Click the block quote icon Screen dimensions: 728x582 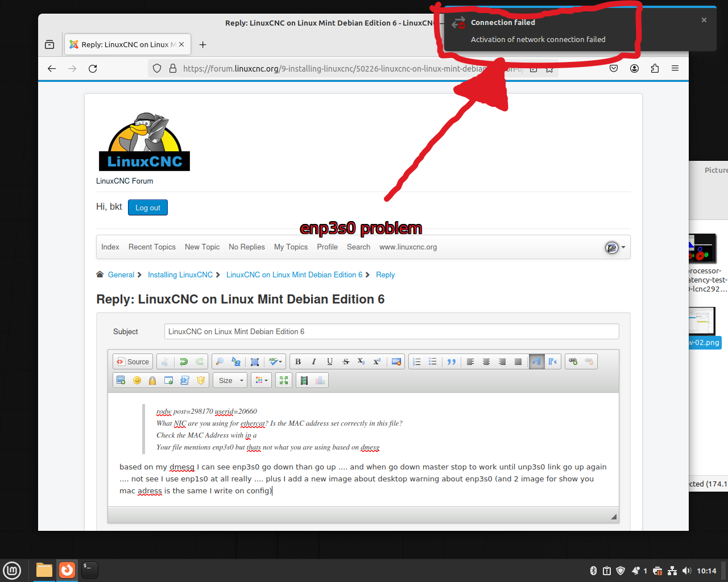[x=452, y=361]
